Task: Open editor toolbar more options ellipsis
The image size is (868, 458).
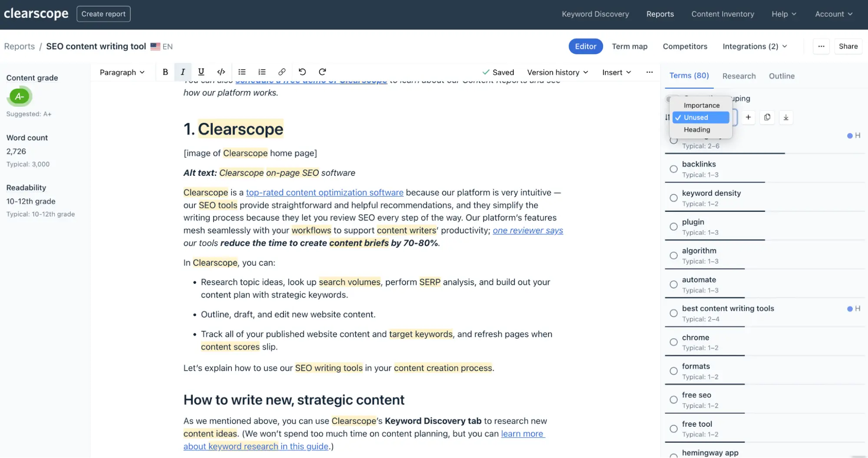Action: coord(649,72)
